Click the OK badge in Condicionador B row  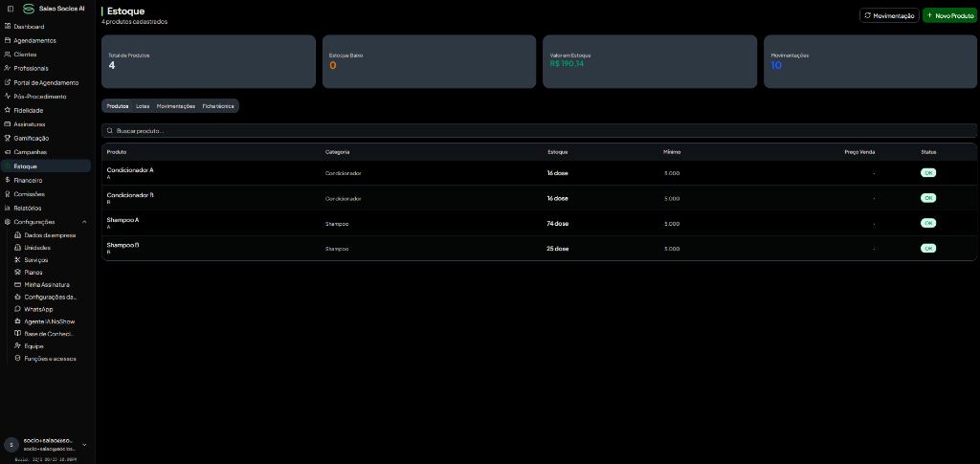click(928, 198)
